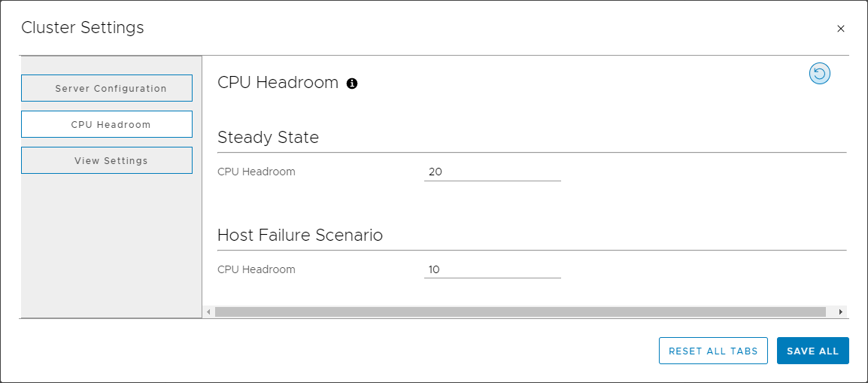Open the Server Configuration tab

(107, 88)
